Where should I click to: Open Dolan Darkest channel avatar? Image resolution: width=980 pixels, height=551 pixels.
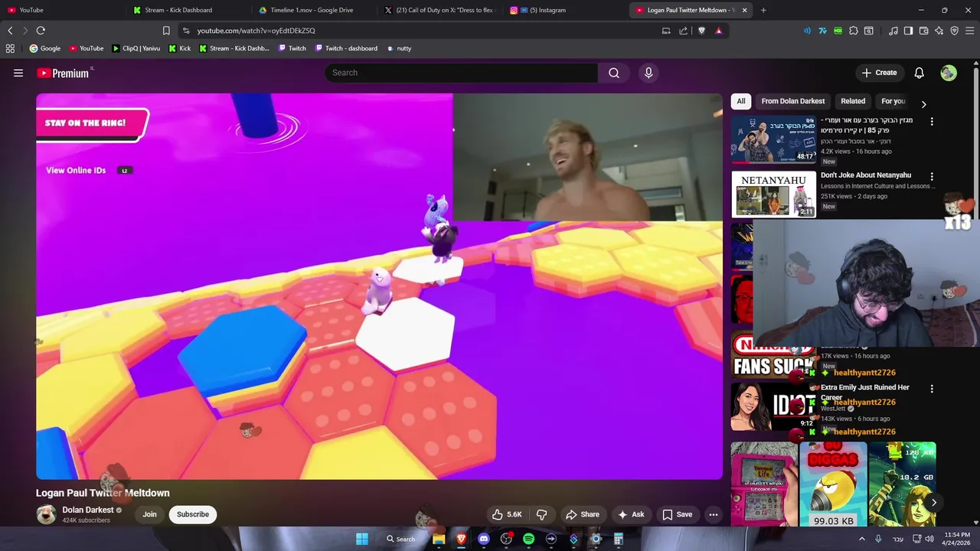46,514
